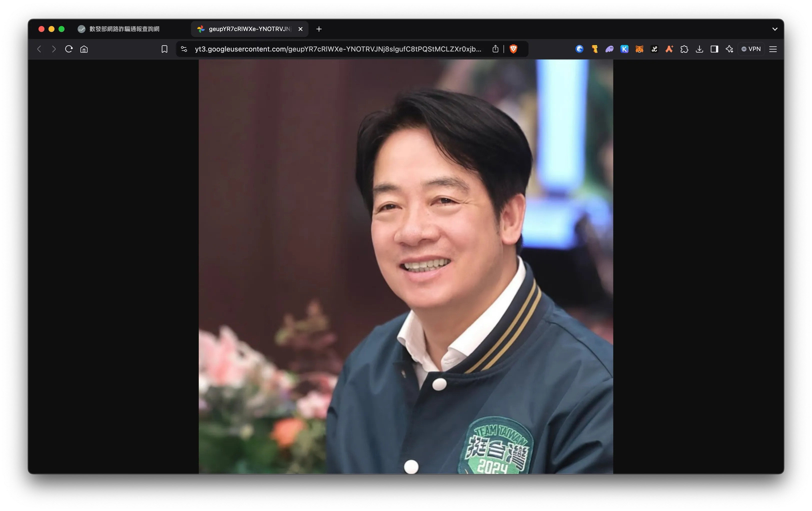Toggle the Brave VPN button
The width and height of the screenshot is (812, 511).
[x=751, y=49]
